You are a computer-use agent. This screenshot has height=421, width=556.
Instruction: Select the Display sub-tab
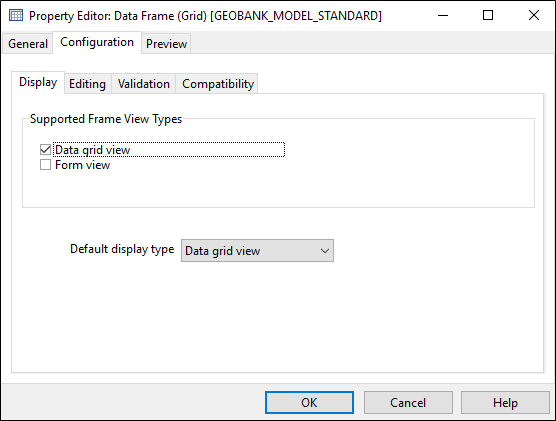(x=38, y=82)
